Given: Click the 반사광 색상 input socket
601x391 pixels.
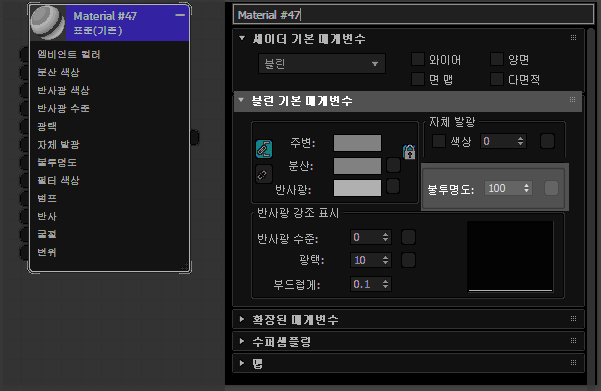Looking at the screenshot, I should coord(25,90).
